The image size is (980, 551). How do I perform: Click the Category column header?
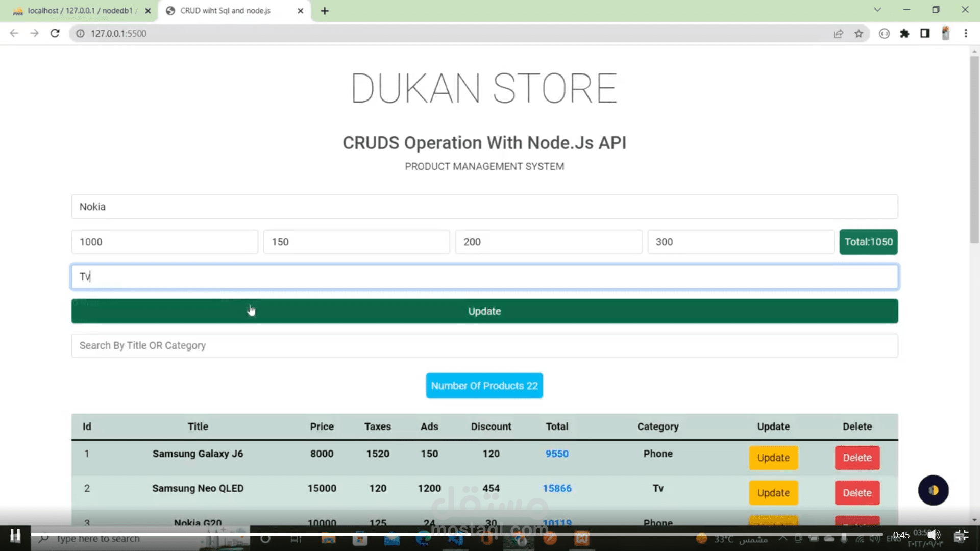(658, 427)
